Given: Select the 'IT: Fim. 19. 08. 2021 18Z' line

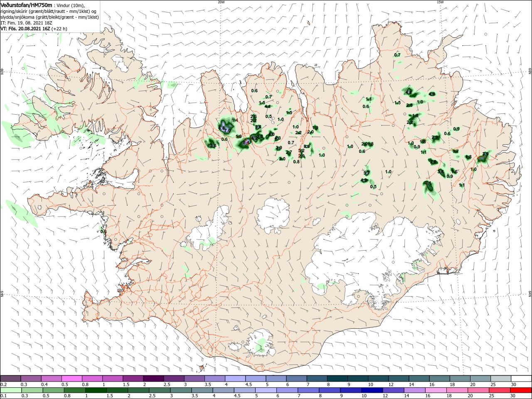Looking at the screenshot, I should (25, 23).
